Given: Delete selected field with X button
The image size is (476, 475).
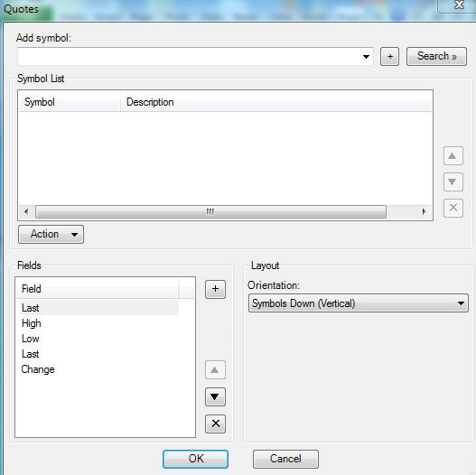Looking at the screenshot, I should click(x=215, y=424).
